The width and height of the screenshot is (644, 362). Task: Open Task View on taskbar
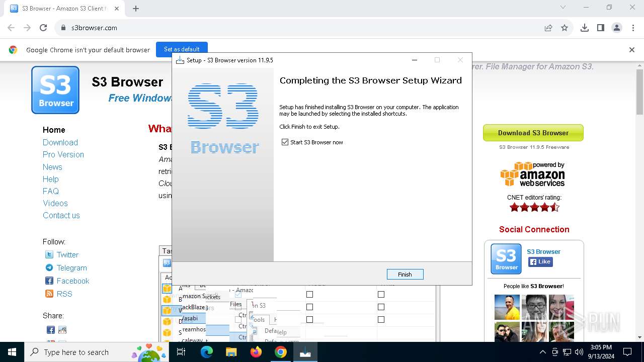181,352
